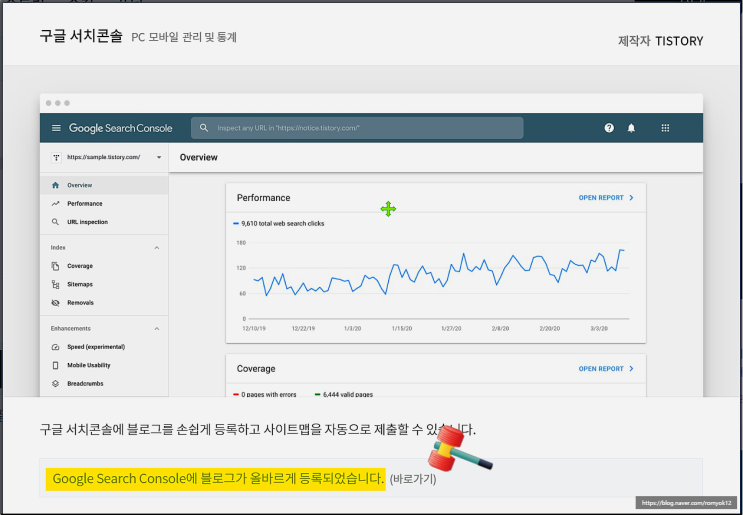Click the search magnifier icon in URL bar

click(x=204, y=128)
